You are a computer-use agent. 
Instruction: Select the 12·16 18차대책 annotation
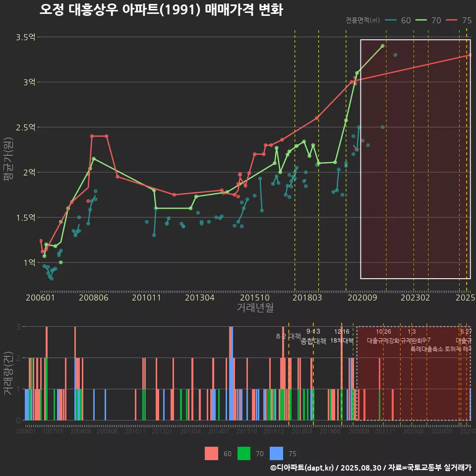pos(342,336)
